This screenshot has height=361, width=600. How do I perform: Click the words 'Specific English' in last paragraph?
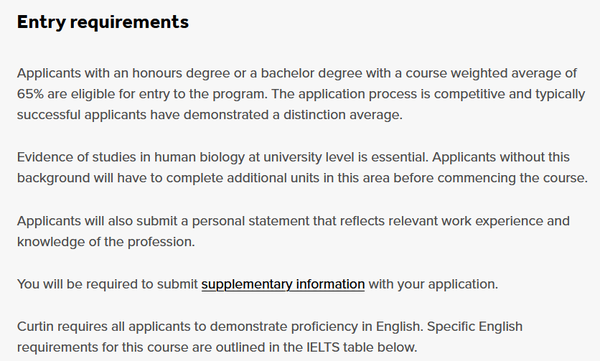tap(475, 327)
